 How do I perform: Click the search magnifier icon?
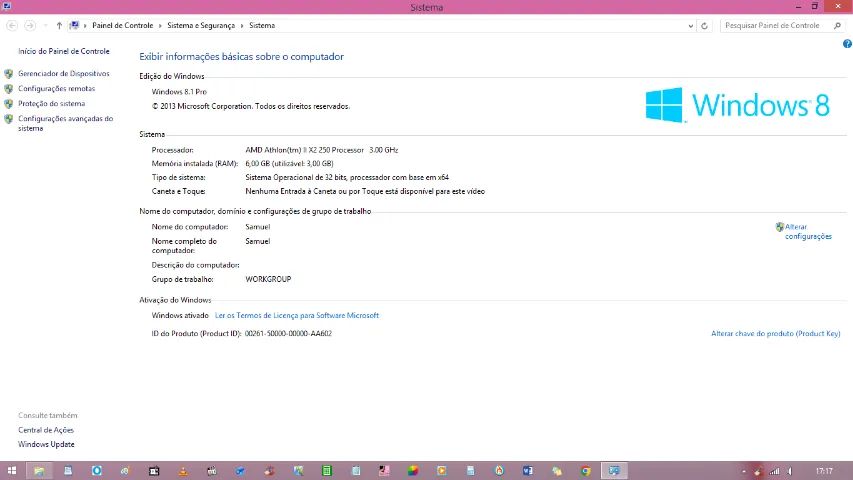tap(837, 26)
